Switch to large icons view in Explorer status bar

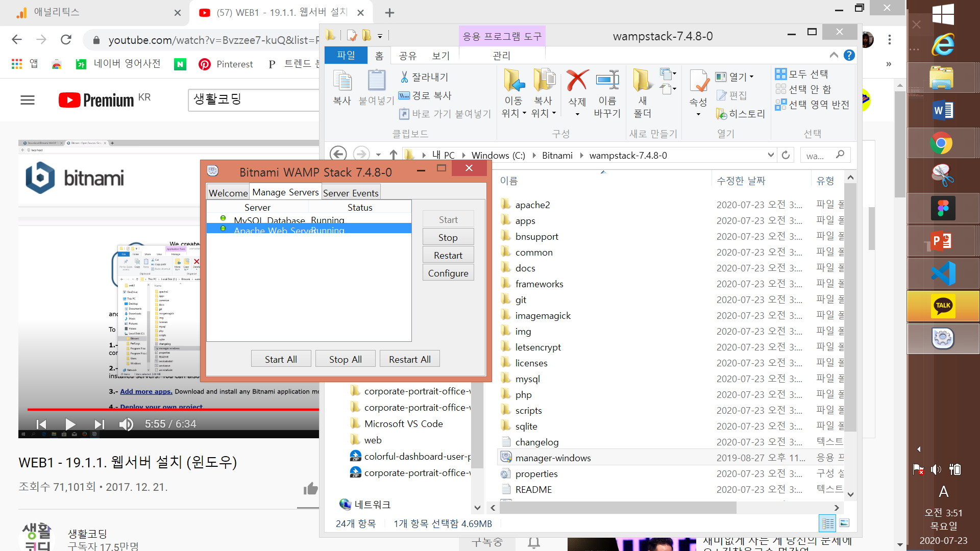pos(844,523)
